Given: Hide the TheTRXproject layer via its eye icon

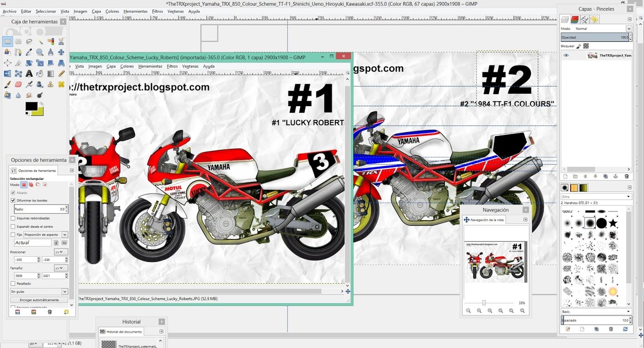Looking at the screenshot, I should (x=566, y=55).
